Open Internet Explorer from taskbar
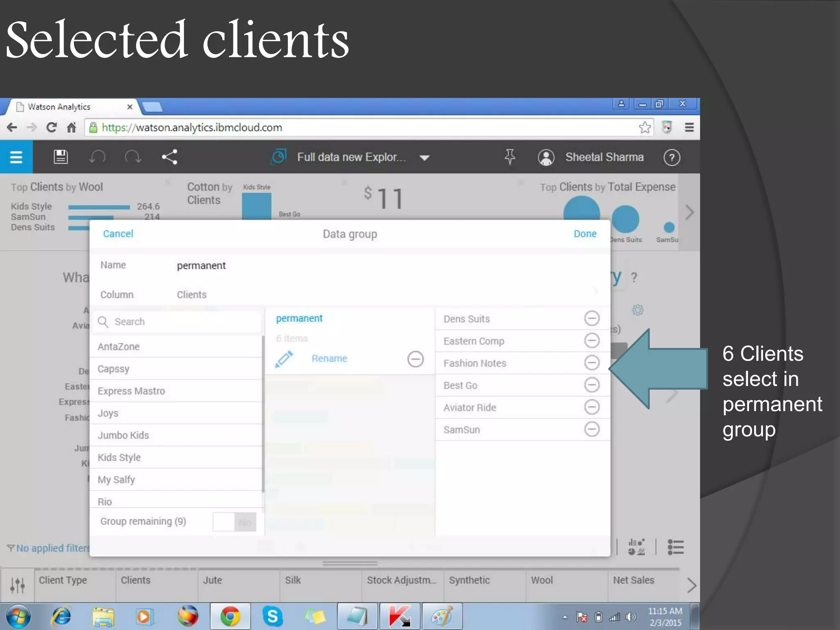 click(x=62, y=616)
